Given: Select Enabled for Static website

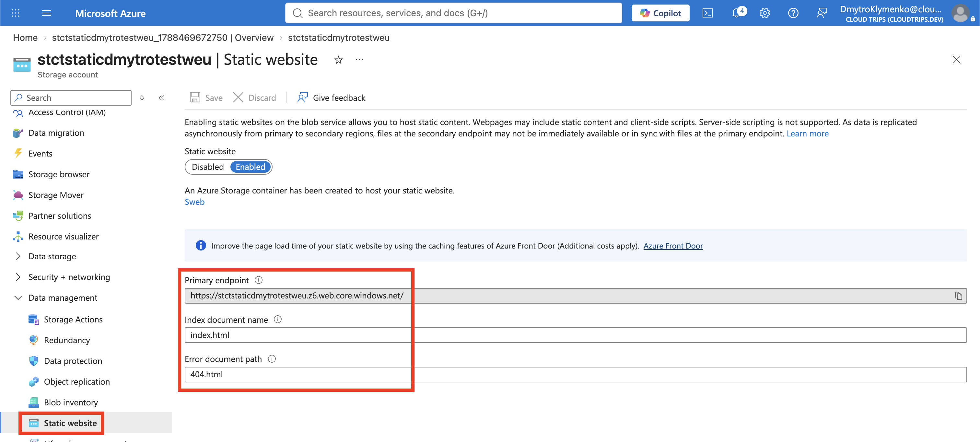Looking at the screenshot, I should pos(250,167).
